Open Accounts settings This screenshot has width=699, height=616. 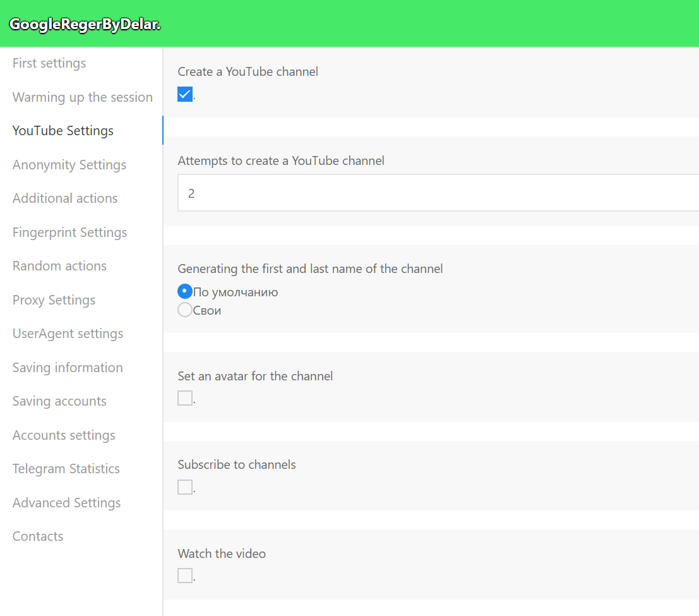(x=64, y=435)
